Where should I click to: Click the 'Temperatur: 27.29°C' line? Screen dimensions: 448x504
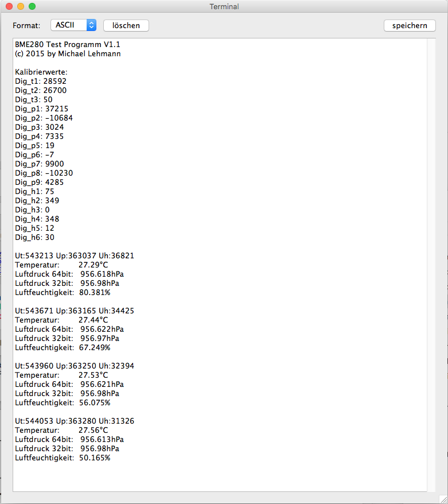(x=61, y=265)
